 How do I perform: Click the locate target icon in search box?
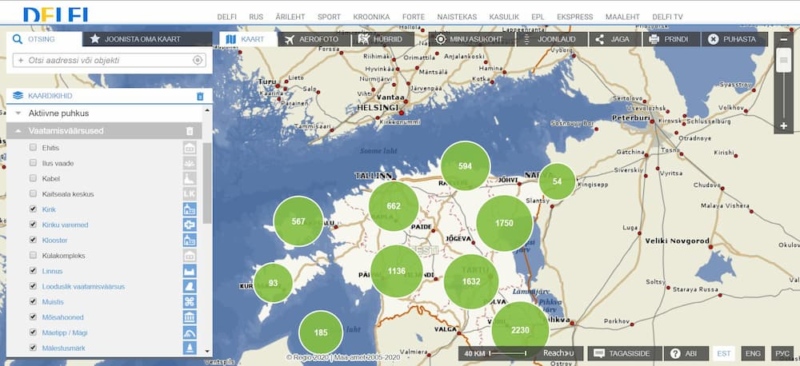197,60
